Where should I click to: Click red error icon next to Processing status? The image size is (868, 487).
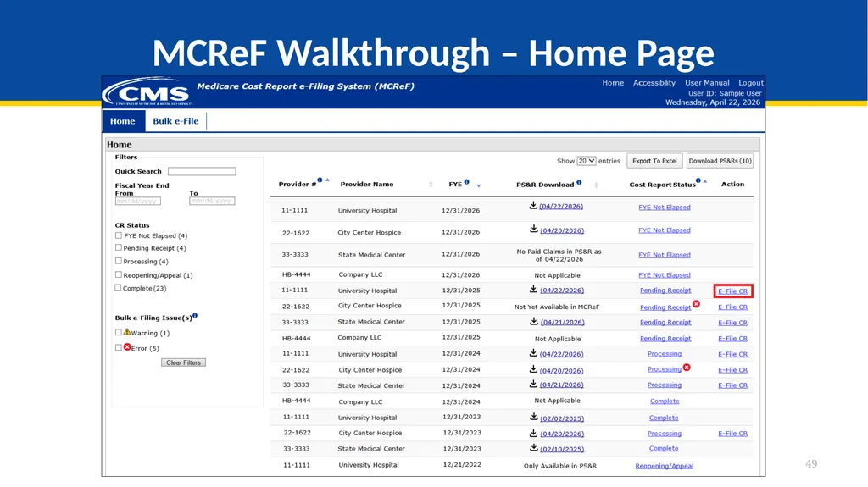687,368
